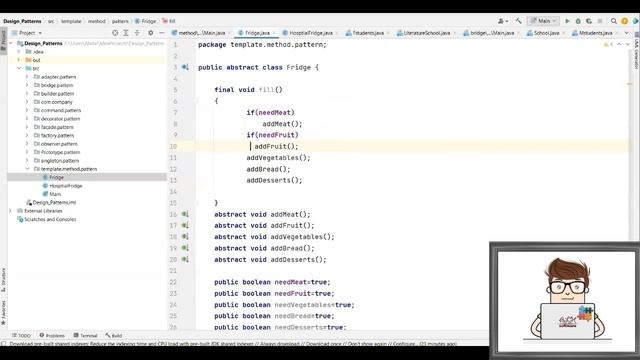Image resolution: width=640 pixels, height=360 pixels.
Task: Run with coverage icon in toolbar
Action: 589,21
